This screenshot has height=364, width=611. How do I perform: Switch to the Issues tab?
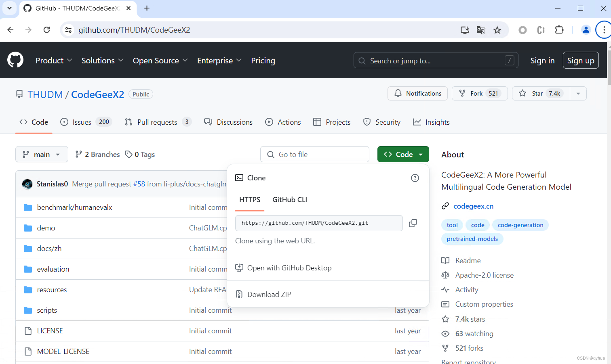tap(86, 122)
